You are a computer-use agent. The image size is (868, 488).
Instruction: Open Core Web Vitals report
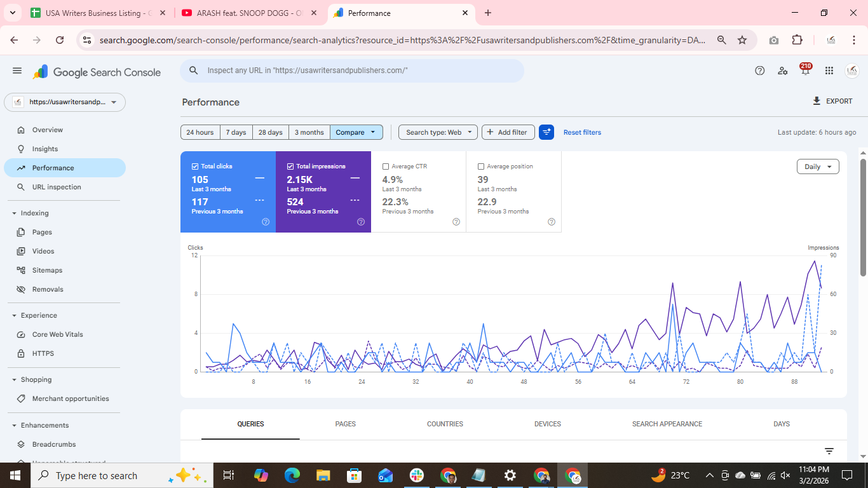(x=65, y=334)
